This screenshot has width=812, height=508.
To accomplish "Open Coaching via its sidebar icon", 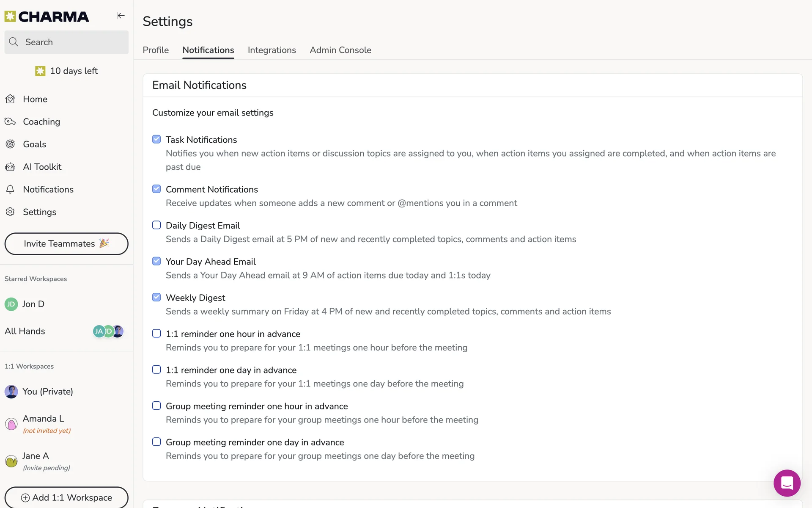I will (x=11, y=122).
